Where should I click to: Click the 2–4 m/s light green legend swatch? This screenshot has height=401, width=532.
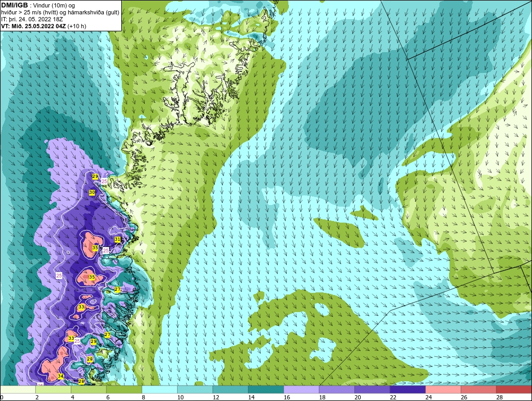point(53,389)
